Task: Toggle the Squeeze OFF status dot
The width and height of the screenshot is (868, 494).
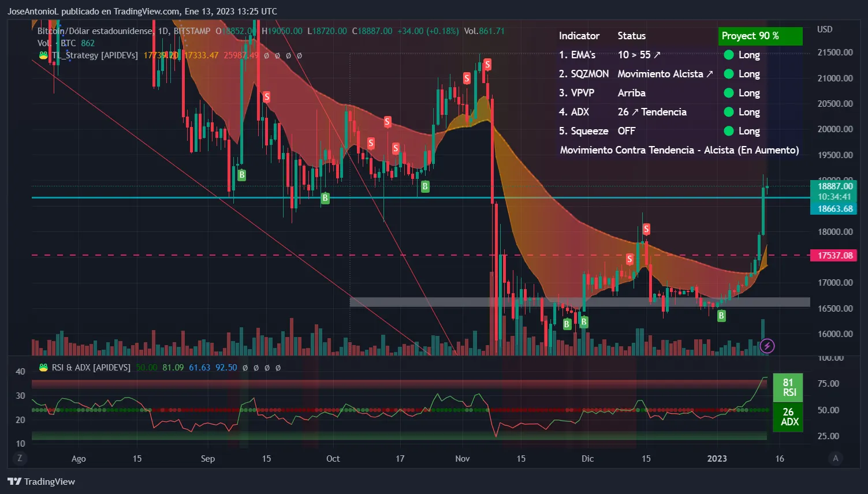Action: point(728,131)
